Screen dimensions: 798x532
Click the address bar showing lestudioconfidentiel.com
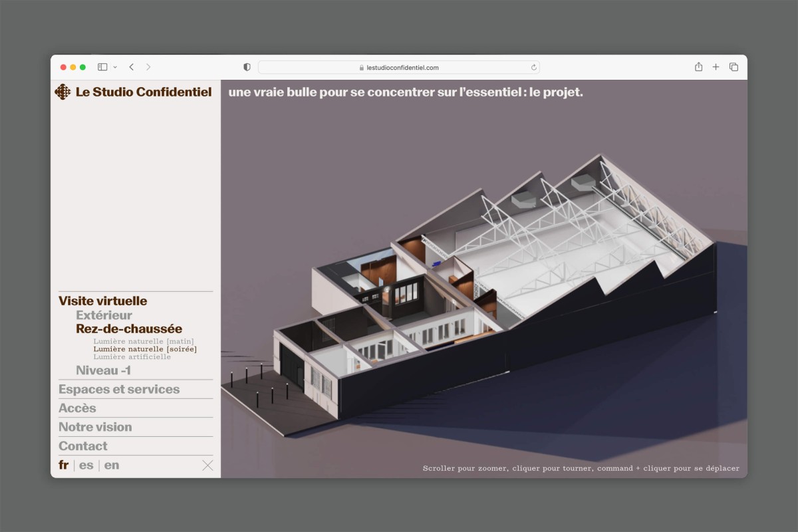pos(400,66)
